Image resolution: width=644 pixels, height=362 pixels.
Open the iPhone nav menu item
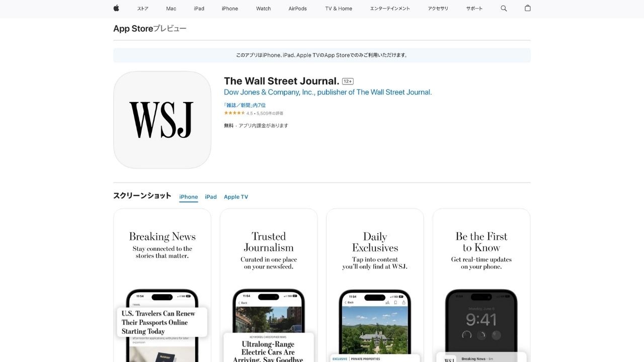click(x=230, y=9)
